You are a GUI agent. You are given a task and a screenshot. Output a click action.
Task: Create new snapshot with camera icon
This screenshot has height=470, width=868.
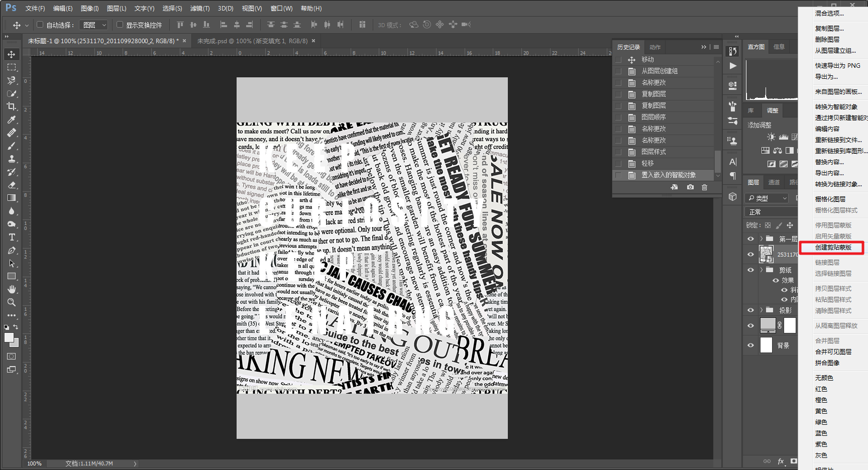[x=690, y=187]
